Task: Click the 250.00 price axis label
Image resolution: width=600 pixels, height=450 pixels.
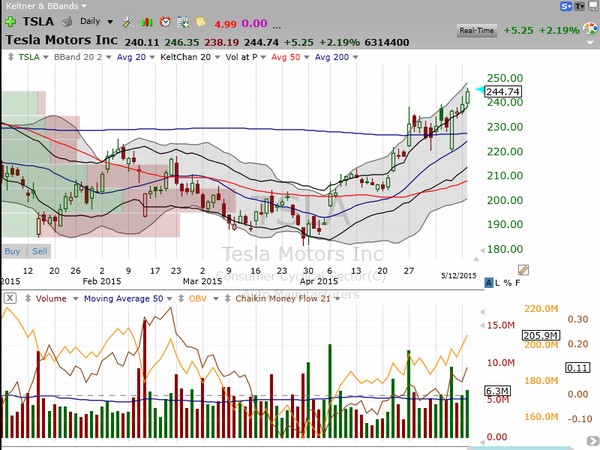Action: tap(505, 78)
